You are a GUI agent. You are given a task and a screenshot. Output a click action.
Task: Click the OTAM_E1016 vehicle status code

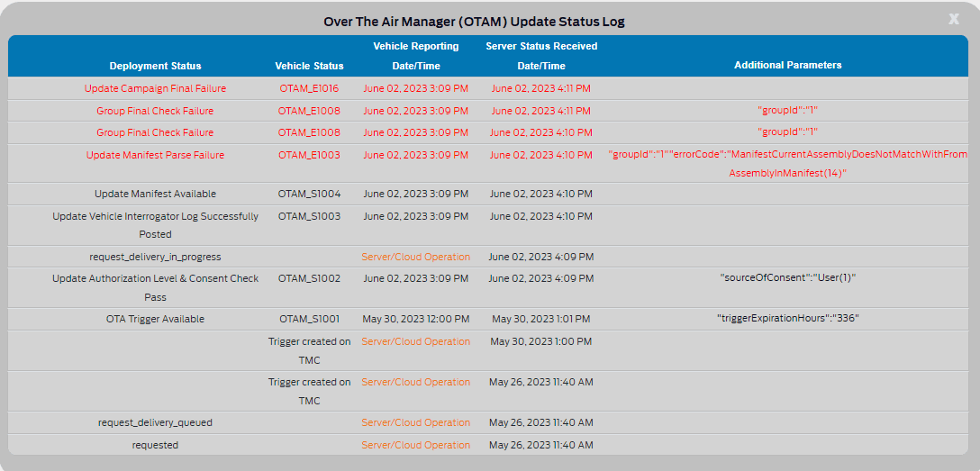(309, 88)
